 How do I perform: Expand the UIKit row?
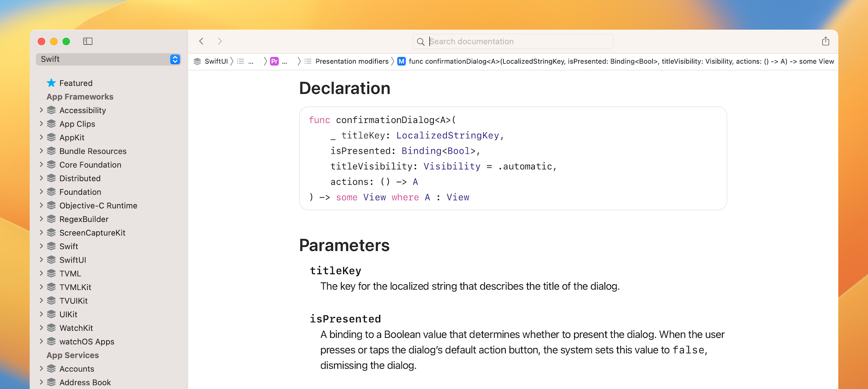pos(41,314)
